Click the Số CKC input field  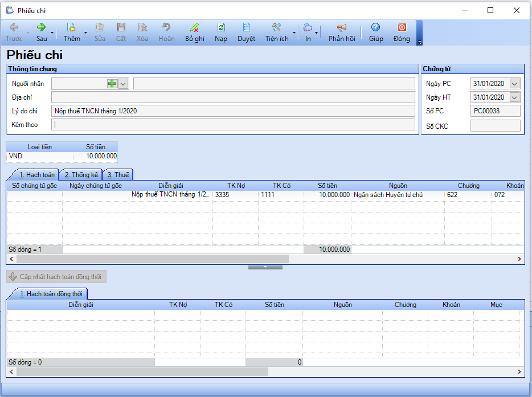[496, 126]
